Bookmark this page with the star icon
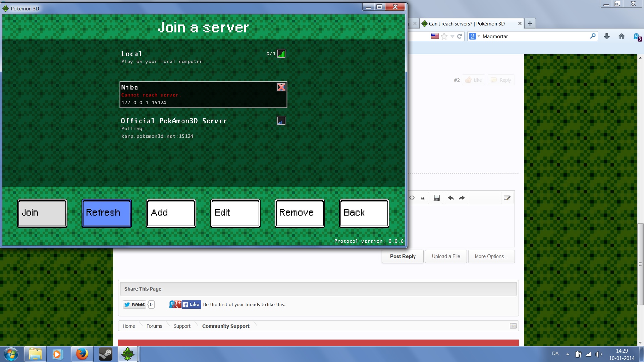The image size is (644, 362). pos(444,36)
